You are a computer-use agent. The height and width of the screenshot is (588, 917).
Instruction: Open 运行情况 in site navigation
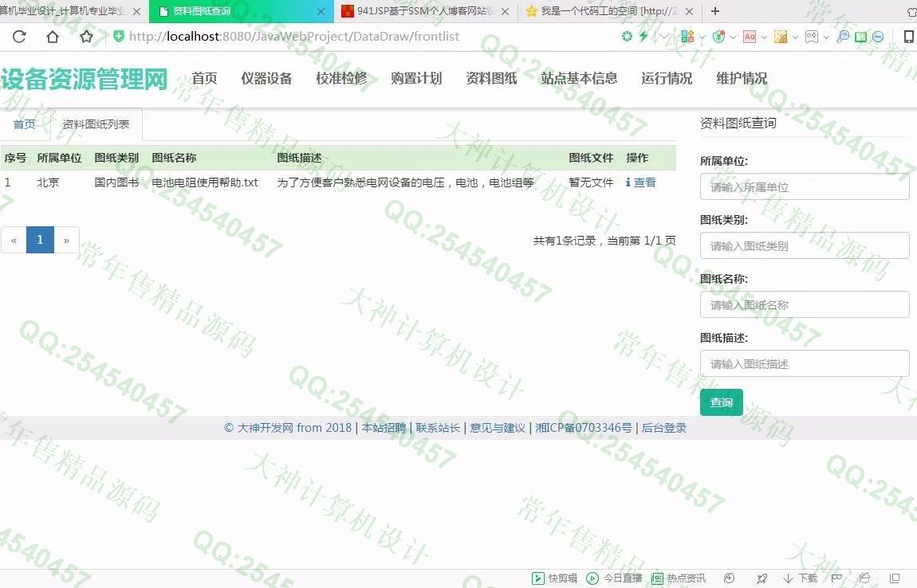click(x=667, y=78)
